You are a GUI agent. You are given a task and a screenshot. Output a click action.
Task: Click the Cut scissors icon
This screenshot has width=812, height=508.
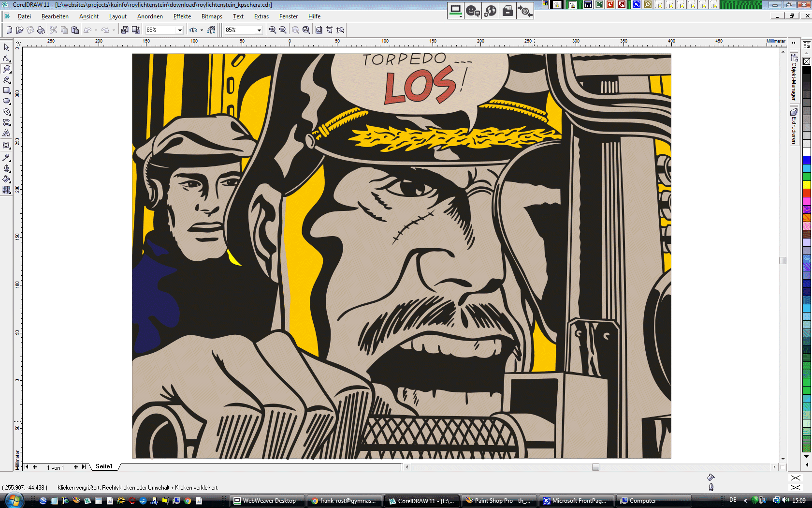coord(54,30)
